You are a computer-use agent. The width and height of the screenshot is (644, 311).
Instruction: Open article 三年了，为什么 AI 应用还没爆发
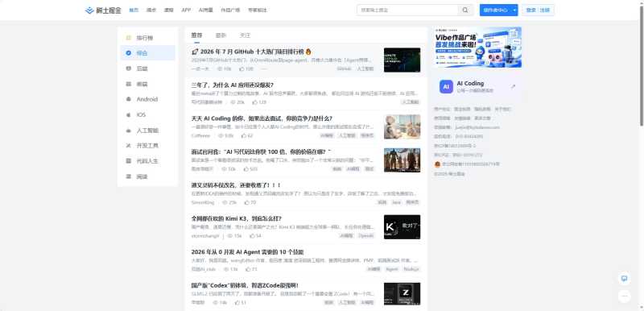tap(232, 85)
